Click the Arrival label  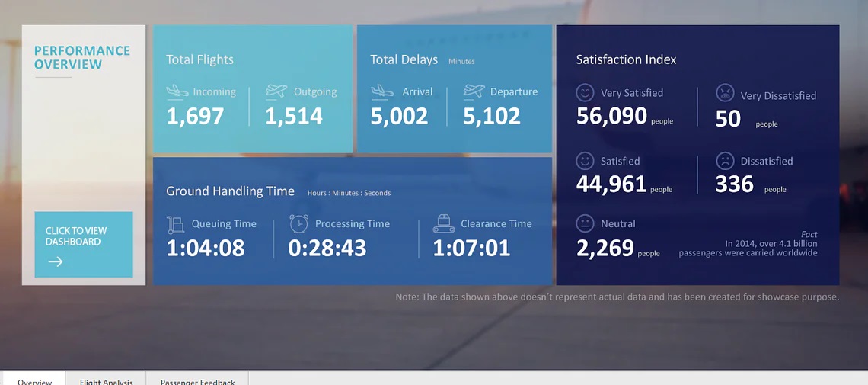[417, 92]
